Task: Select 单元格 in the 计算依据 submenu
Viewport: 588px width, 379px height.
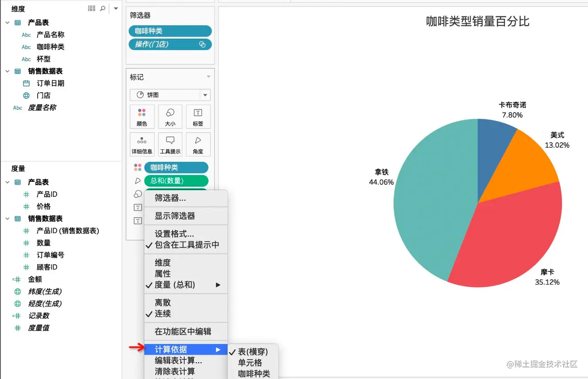Action: coord(253,363)
